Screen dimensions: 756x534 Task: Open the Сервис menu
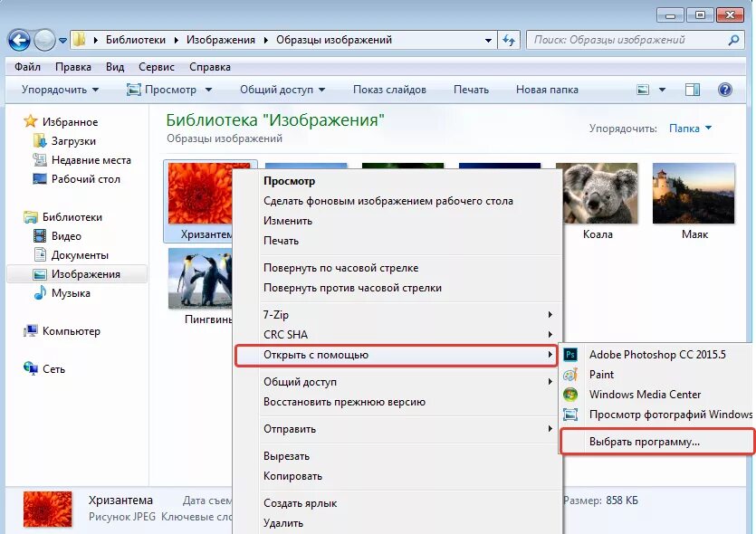pyautogui.click(x=157, y=67)
